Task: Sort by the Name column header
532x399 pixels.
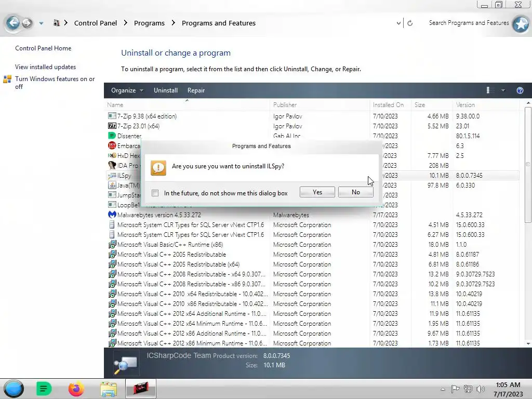Action: click(188, 105)
